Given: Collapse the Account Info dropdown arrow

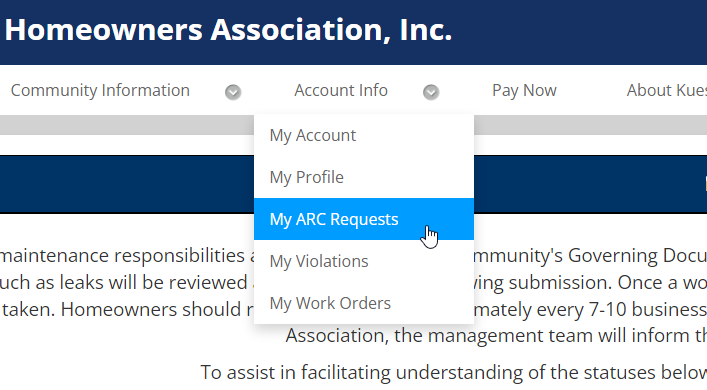Looking at the screenshot, I should pyautogui.click(x=431, y=92).
